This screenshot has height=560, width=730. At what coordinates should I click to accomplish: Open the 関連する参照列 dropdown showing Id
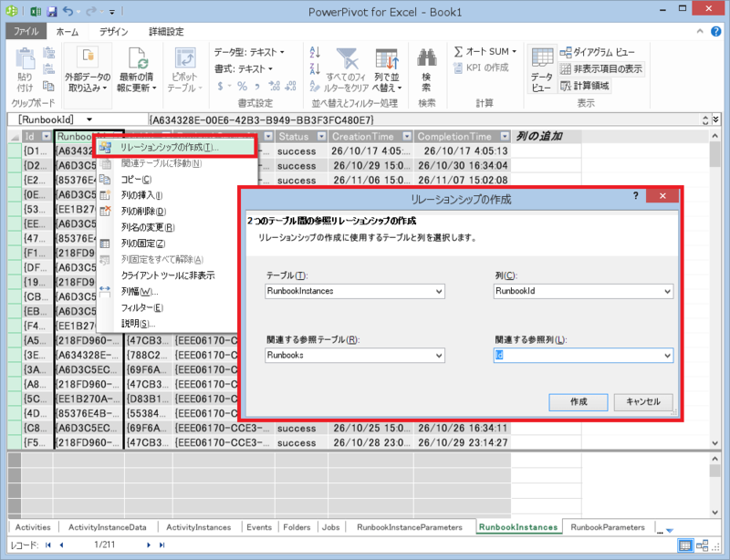coord(667,356)
